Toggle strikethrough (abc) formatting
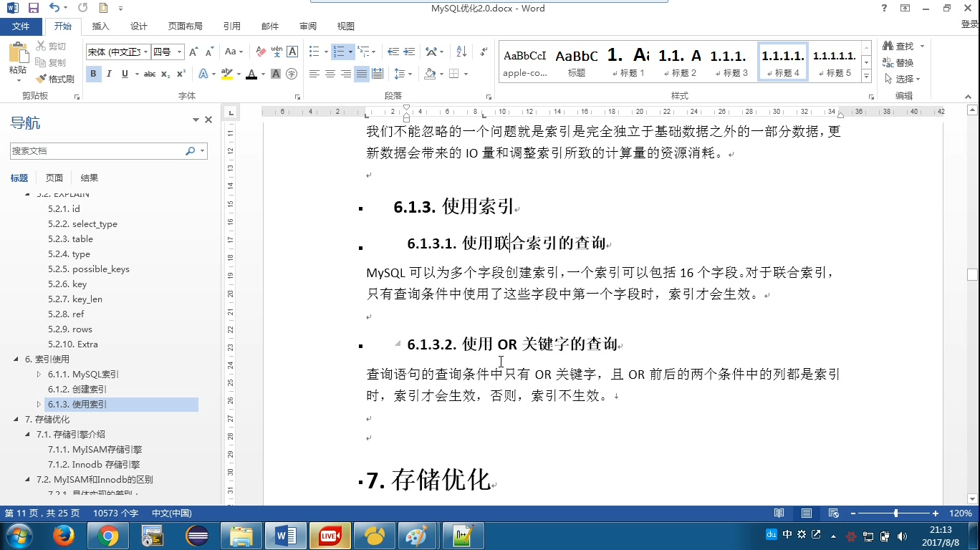 click(150, 74)
